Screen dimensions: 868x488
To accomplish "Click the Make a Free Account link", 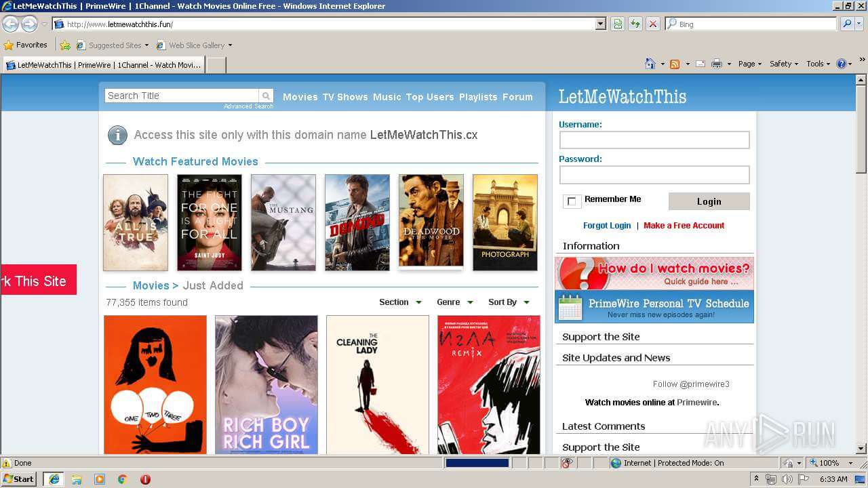I will 684,226.
